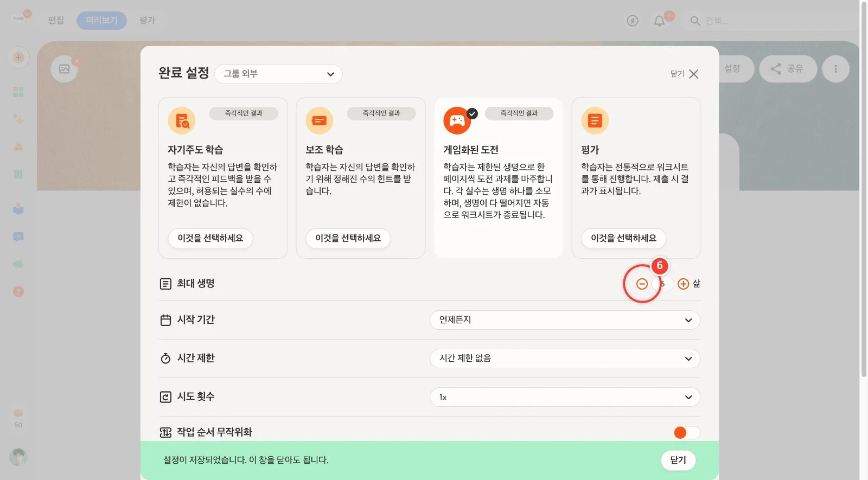Screen dimensions: 868x480
Task: Click the 즉각적인 결과 badge on 자기주도 학습 card
Action: [244, 113]
